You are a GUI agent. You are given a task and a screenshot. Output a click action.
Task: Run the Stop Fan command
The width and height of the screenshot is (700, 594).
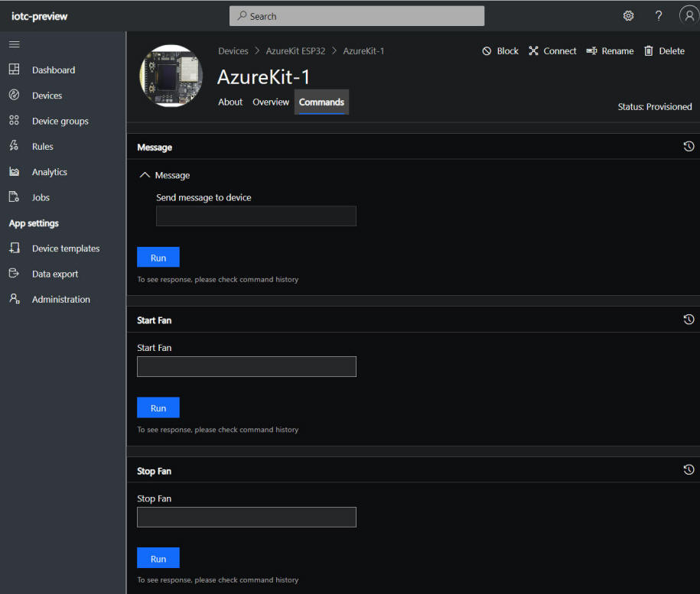pos(158,558)
